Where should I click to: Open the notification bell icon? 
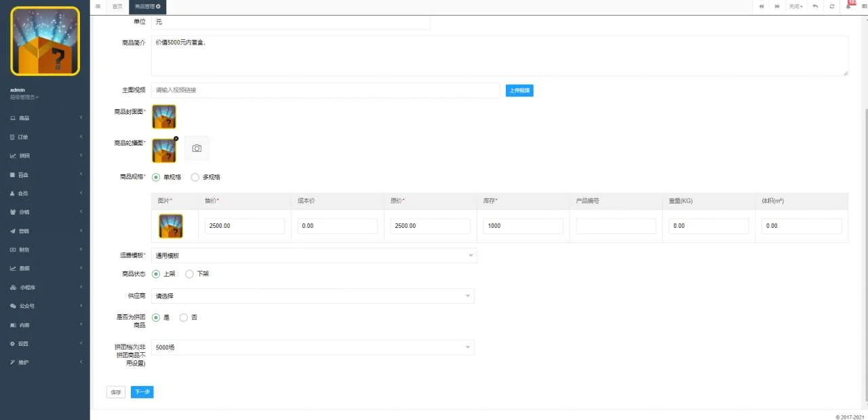[848, 6]
